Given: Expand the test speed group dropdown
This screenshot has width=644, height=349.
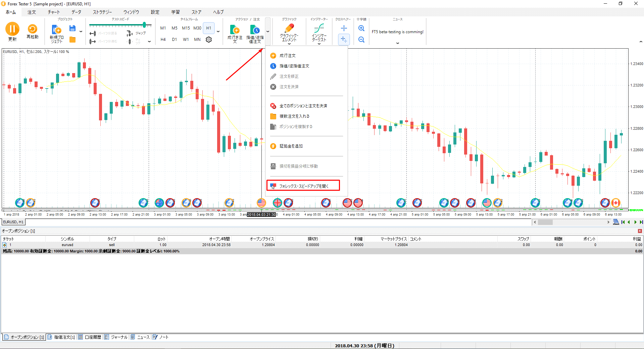Looking at the screenshot, I should point(149,42).
